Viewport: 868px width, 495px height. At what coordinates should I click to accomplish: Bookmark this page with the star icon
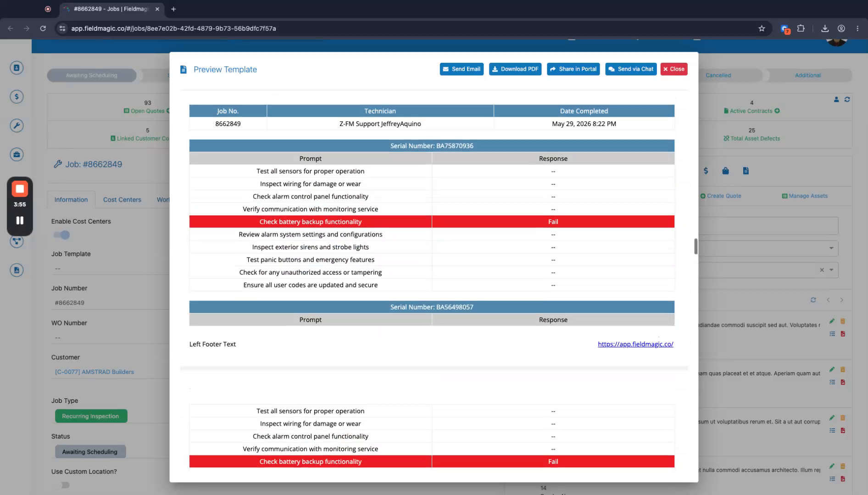[762, 28]
